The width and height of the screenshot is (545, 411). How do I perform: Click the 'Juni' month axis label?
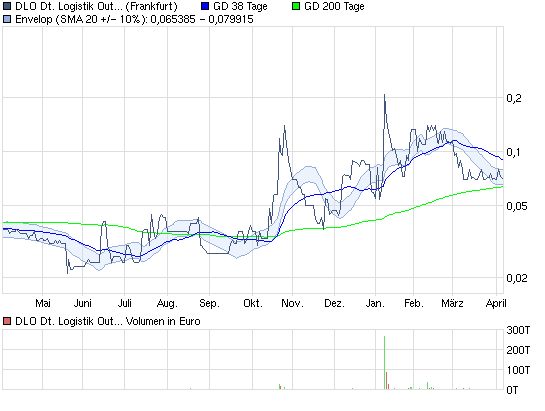(82, 303)
